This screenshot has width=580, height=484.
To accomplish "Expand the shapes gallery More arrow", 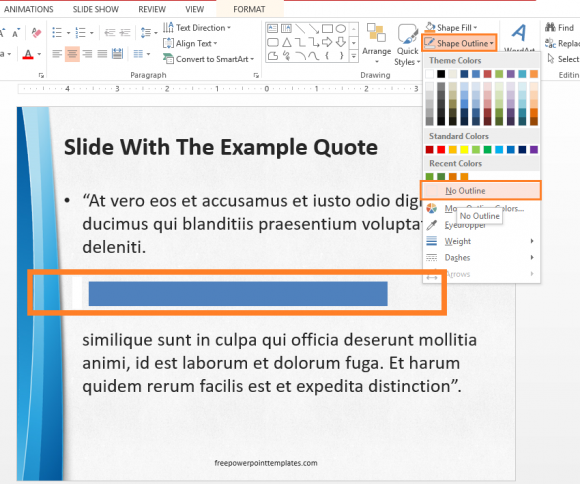I will 354,56.
